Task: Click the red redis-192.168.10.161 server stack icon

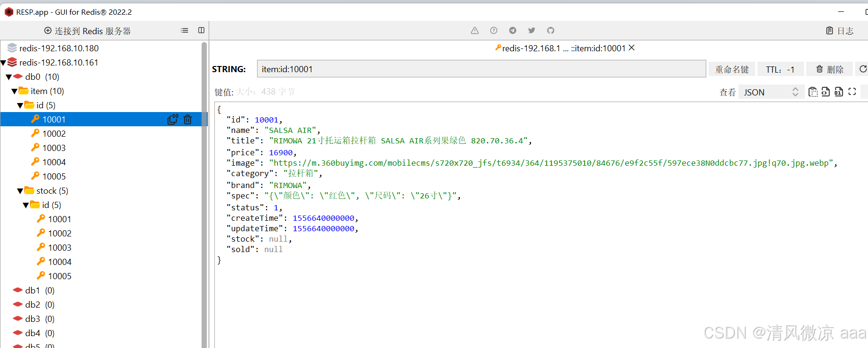Action: [12, 62]
